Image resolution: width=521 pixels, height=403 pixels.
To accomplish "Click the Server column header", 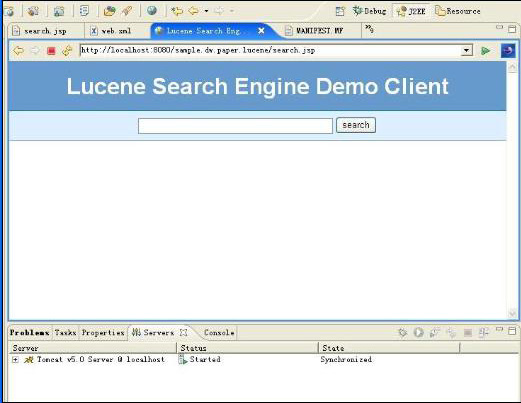I will tap(93, 348).
